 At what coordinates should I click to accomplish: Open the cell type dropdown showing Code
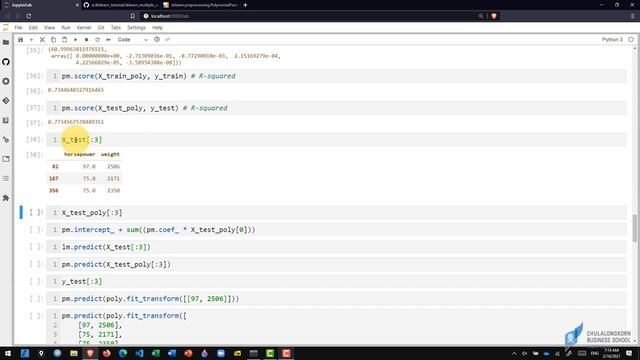133,40
